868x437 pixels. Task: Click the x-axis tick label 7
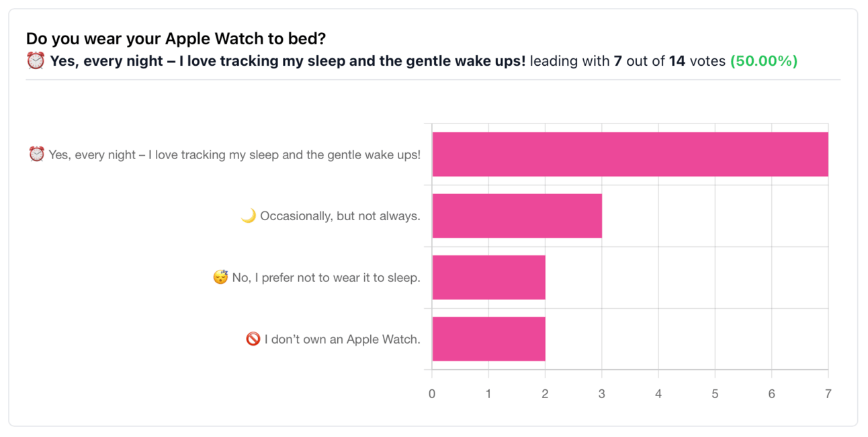click(828, 394)
